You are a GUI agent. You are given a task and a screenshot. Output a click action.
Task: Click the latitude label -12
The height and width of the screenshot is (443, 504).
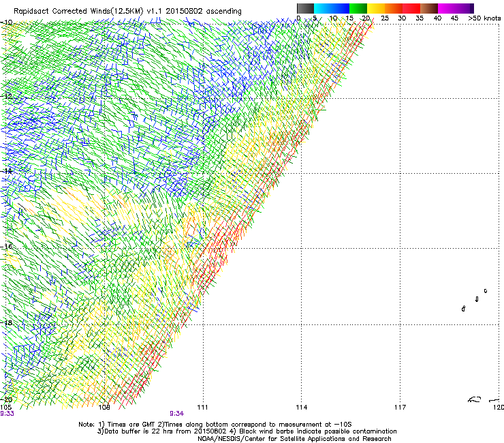pos(6,96)
